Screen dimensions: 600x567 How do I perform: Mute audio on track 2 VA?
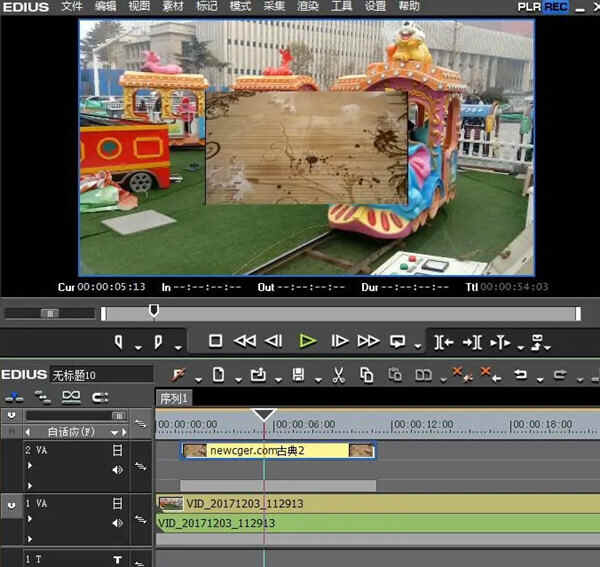pos(117,469)
